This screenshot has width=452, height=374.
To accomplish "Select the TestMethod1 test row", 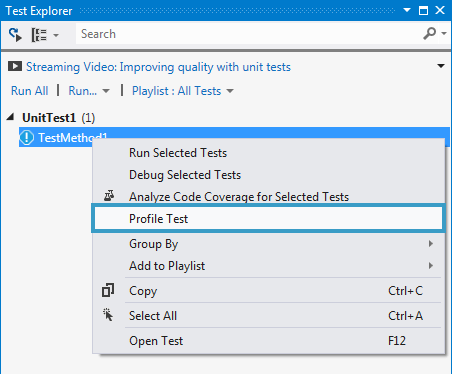I will click(234, 137).
